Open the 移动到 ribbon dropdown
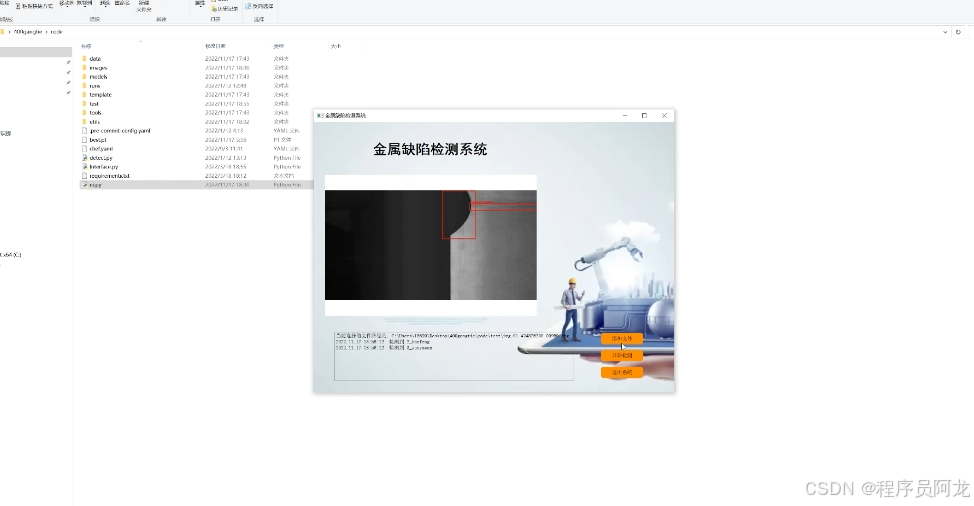Screen dimensions: 974x506 (65, 3)
